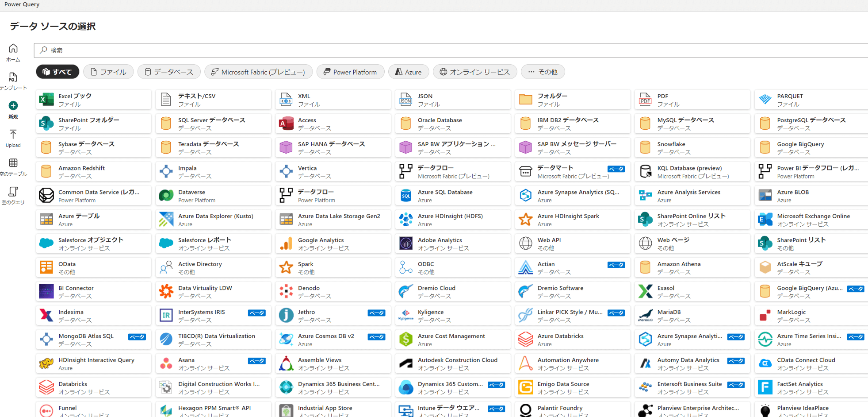Pick the Azure Data Explorer (Kusto) icon
The height and width of the screenshot is (417, 868).
(166, 219)
